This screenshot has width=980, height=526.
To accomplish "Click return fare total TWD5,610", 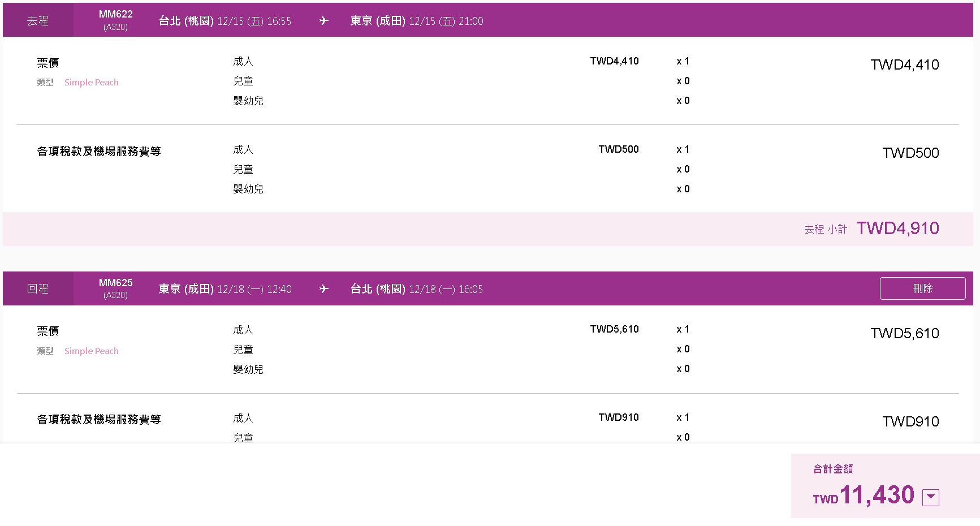I will pos(904,334).
